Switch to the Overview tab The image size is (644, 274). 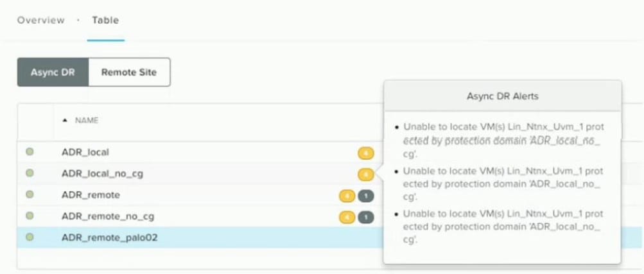[41, 20]
